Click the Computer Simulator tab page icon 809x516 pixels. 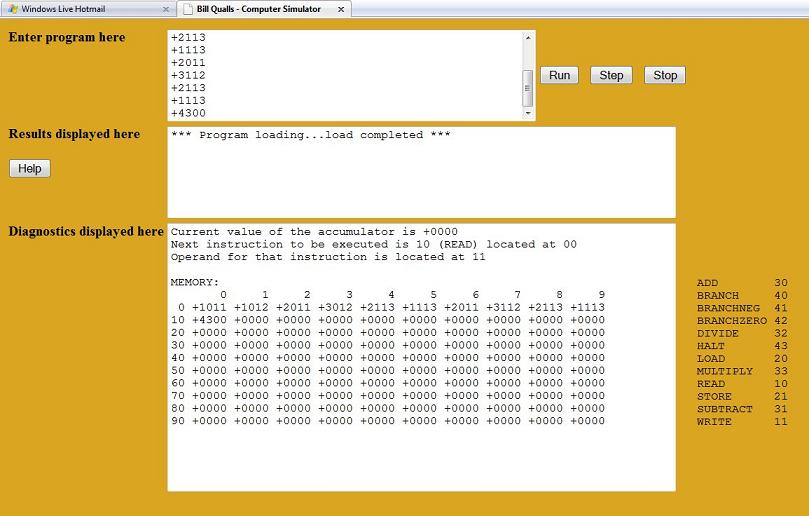[187, 9]
